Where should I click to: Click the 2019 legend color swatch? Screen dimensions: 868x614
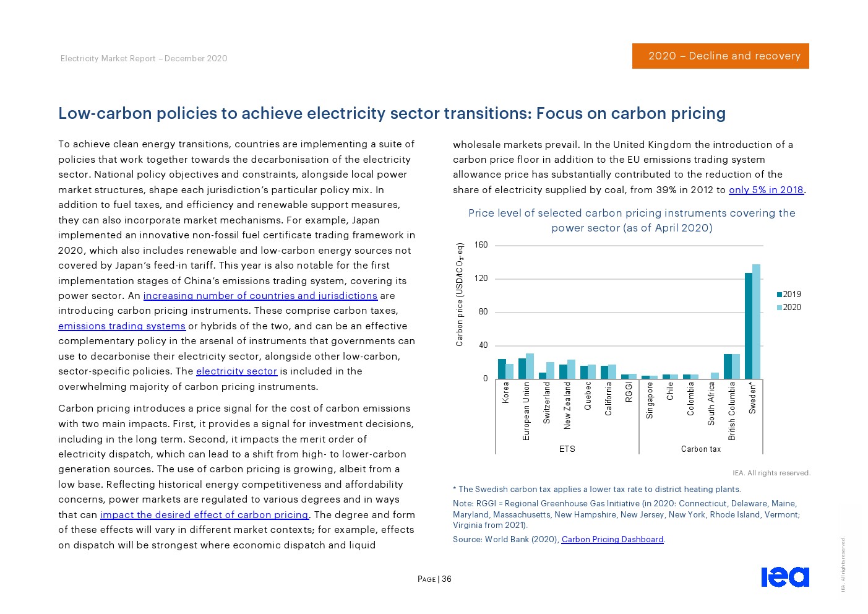(x=780, y=295)
